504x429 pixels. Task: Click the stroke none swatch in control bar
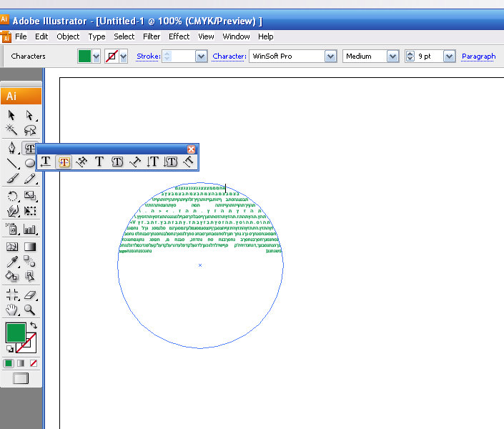point(112,56)
